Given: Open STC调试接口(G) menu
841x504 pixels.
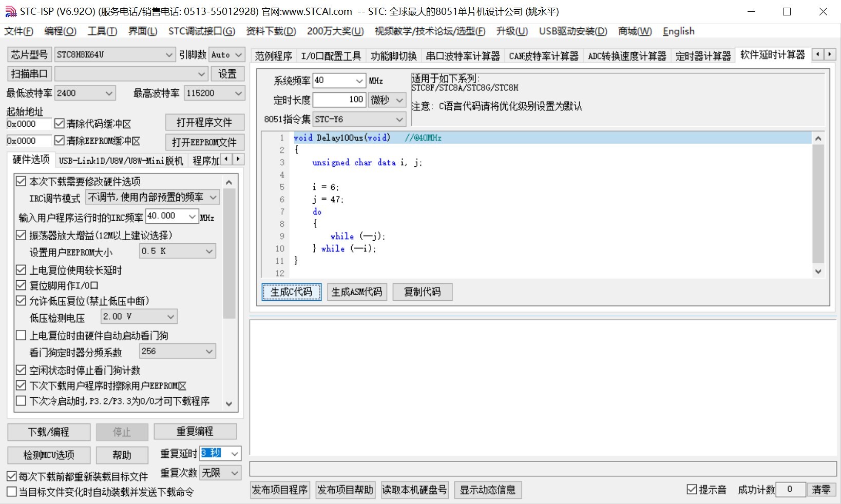Looking at the screenshot, I should (x=202, y=31).
